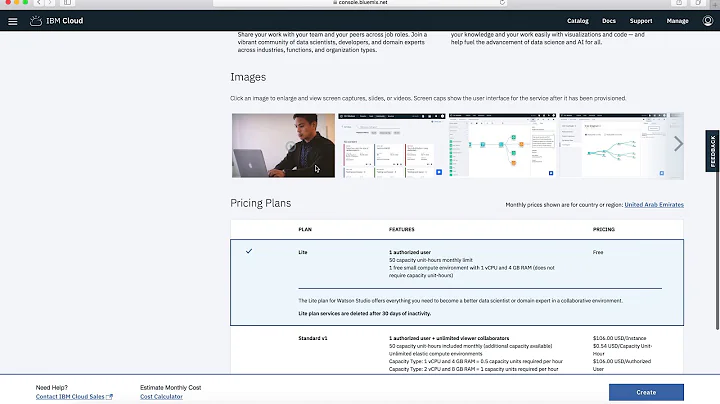Open the Catalog menu item
720x404 pixels.
[578, 21]
